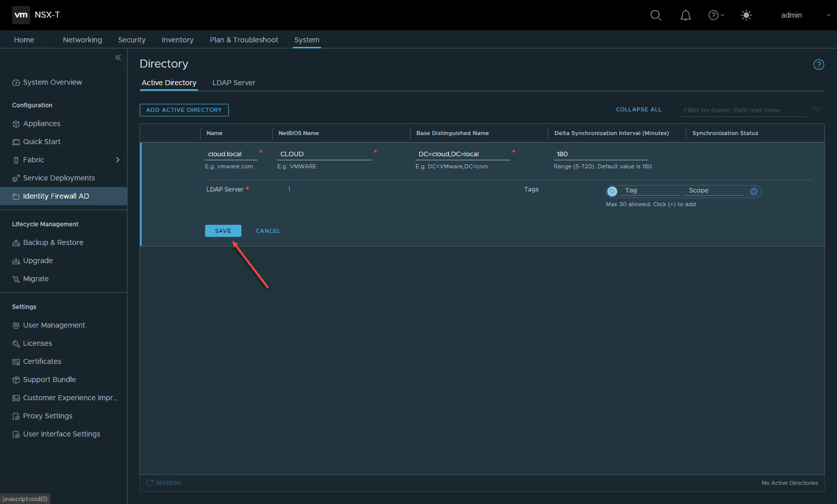This screenshot has width=837, height=504.
Task: Click the search magnifier icon
Action: coord(656,15)
